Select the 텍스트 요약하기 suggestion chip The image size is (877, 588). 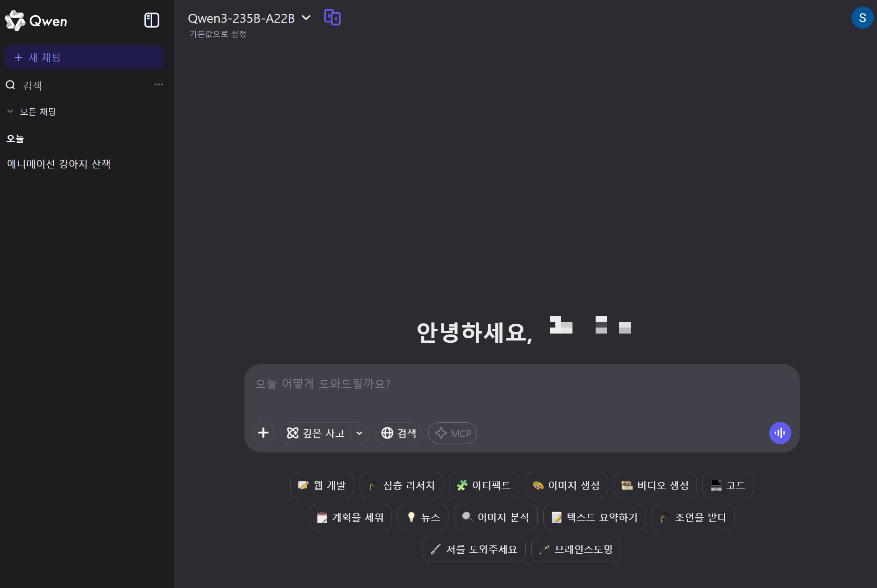595,517
